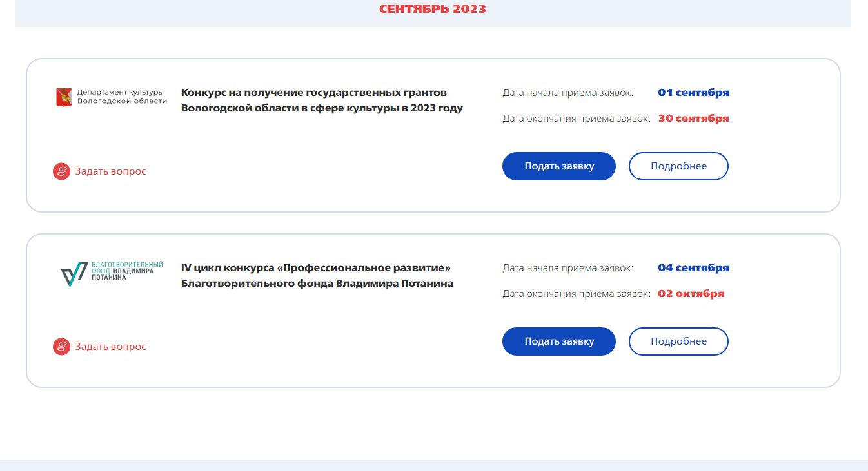This screenshot has width=868, height=471.
Task: Click the end date 30 сентября
Action: [693, 119]
